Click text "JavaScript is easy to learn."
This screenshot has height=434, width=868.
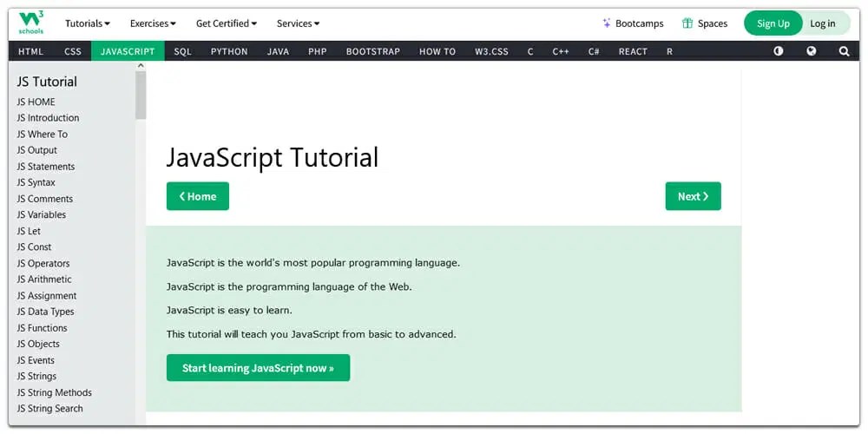click(x=229, y=311)
